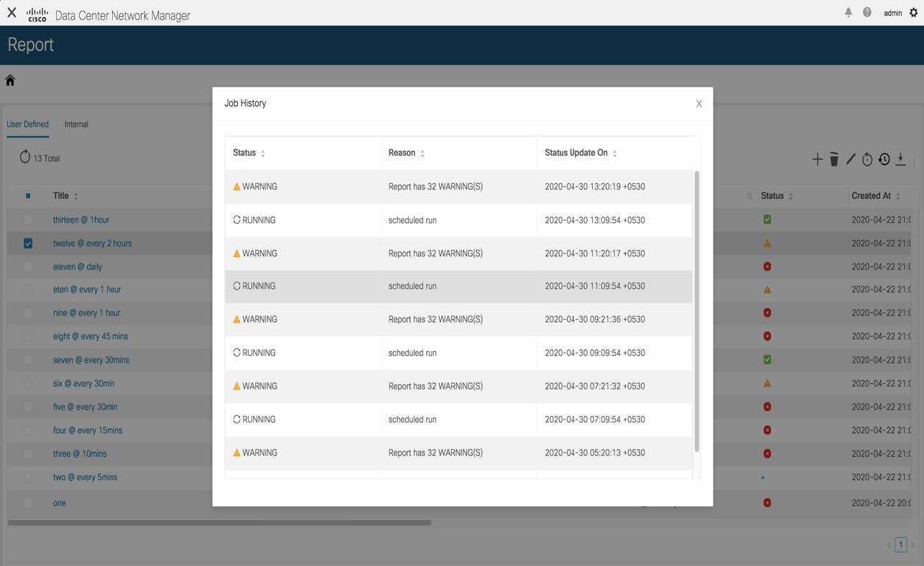924x566 pixels.
Task: Open the 'seven @ every 30mins' report
Action: click(91, 359)
